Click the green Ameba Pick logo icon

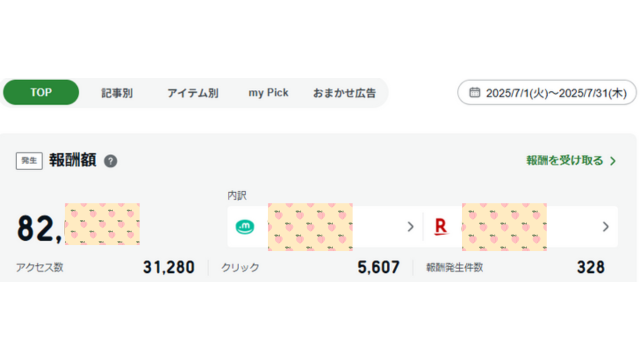pyautogui.click(x=245, y=227)
